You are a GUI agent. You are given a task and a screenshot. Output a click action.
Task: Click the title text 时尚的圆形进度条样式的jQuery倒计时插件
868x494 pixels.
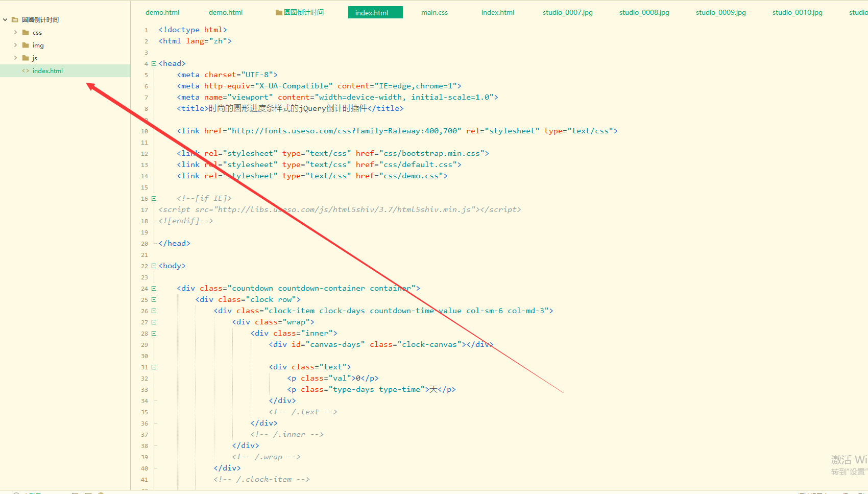(x=288, y=108)
